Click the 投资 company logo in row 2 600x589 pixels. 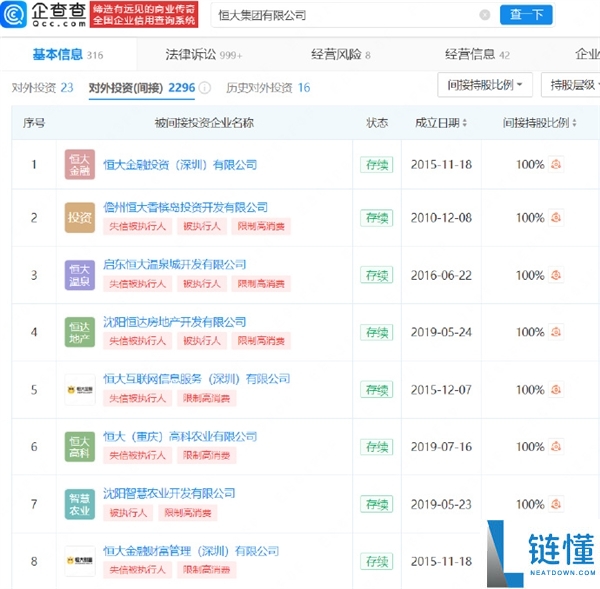pos(80,217)
